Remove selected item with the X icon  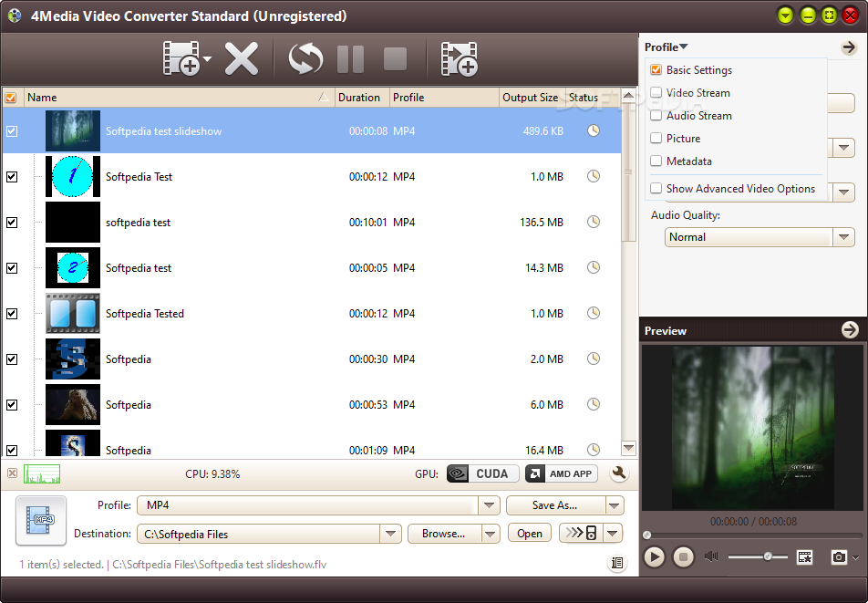(242, 58)
